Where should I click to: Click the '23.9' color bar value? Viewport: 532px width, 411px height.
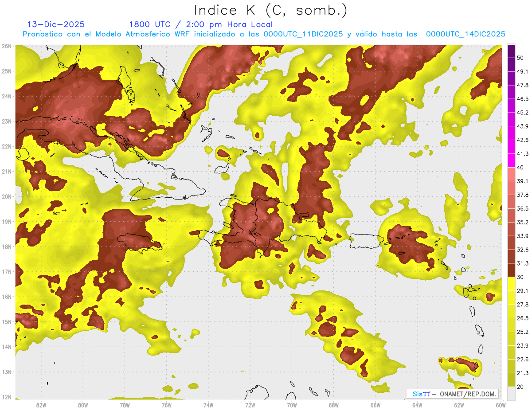523,345
